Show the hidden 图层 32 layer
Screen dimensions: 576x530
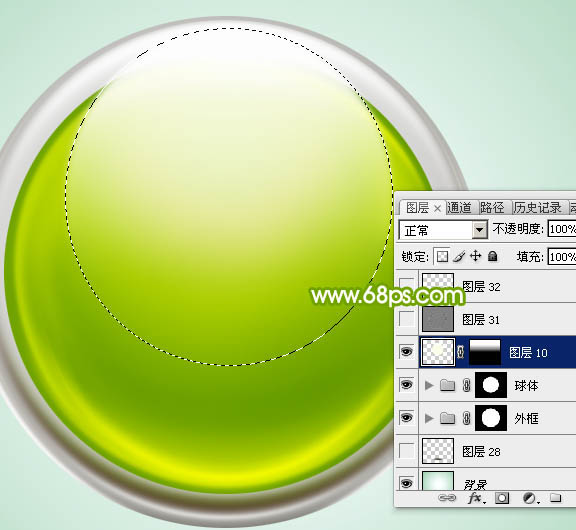coord(406,286)
